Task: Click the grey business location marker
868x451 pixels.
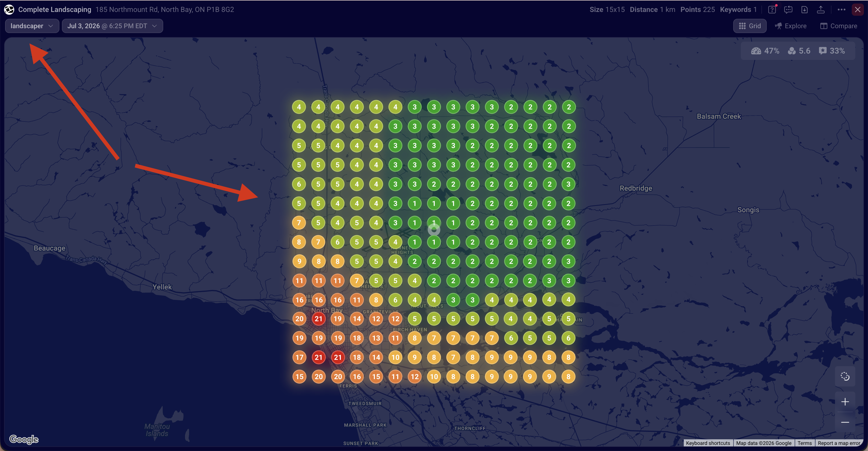Action: tap(434, 230)
